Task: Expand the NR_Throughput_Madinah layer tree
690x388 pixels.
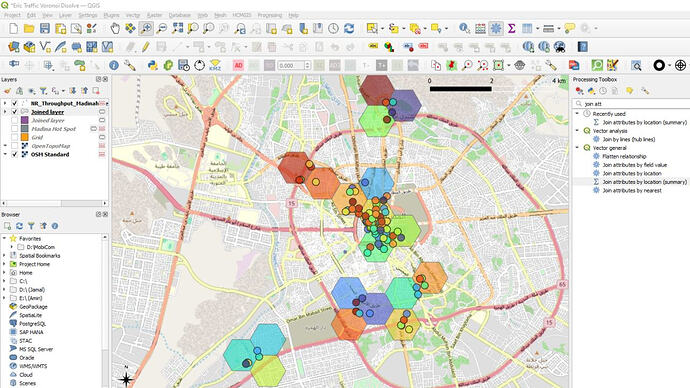Action: coord(5,103)
